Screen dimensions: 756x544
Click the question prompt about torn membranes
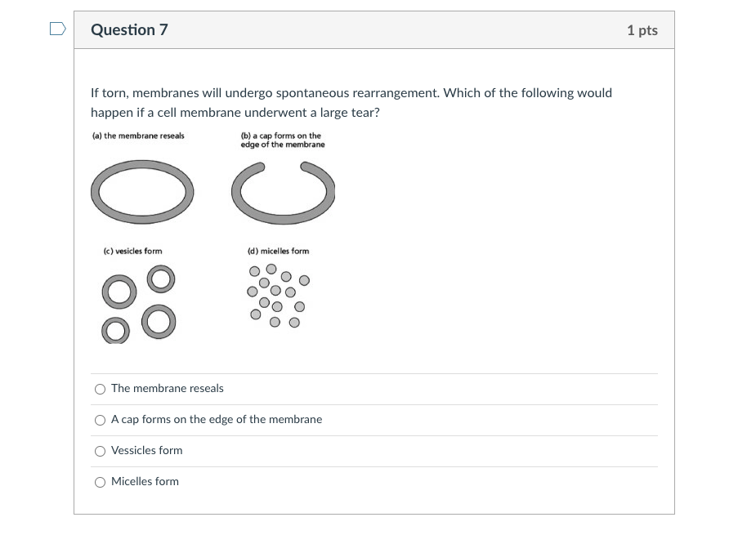coord(351,103)
